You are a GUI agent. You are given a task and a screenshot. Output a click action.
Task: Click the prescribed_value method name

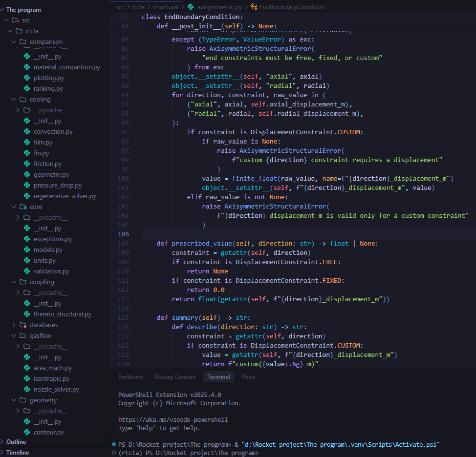tap(201, 244)
